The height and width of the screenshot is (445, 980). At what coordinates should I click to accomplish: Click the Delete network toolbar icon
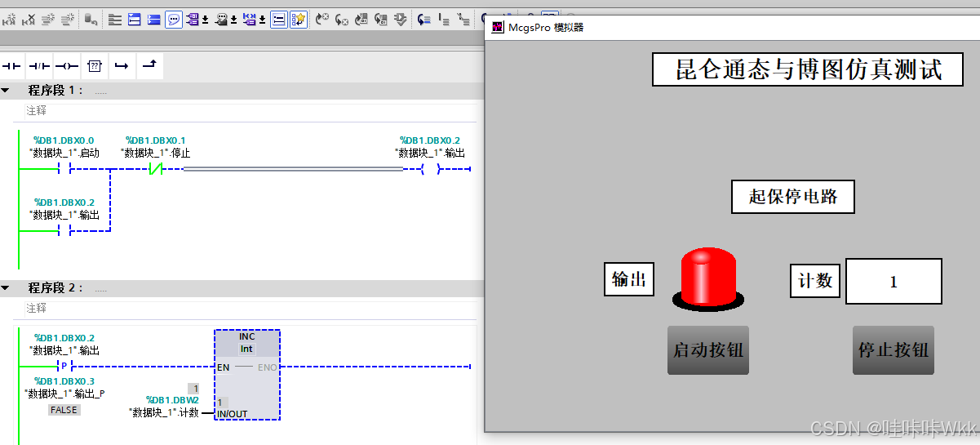(x=29, y=19)
